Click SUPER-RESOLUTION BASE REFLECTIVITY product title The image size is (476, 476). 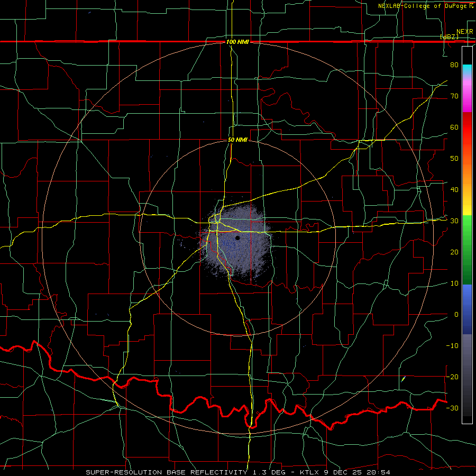167,472
